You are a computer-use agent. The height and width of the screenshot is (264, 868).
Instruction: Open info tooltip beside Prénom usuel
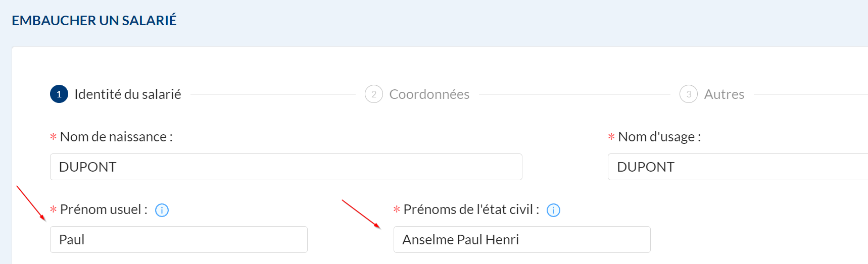click(162, 210)
